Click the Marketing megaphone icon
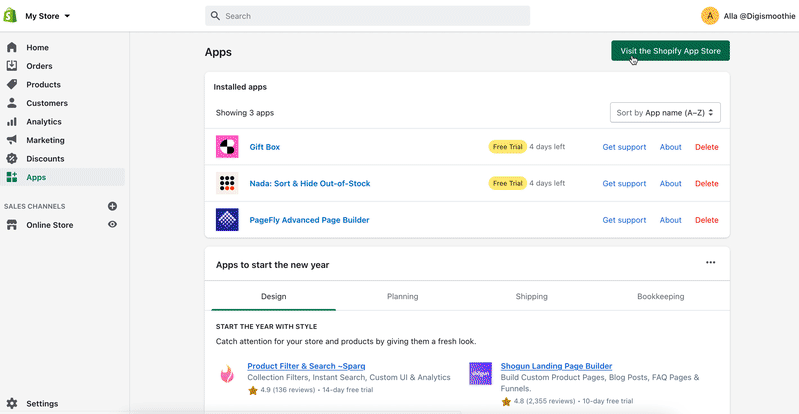Screen dimensions: 799x414 coord(12,140)
